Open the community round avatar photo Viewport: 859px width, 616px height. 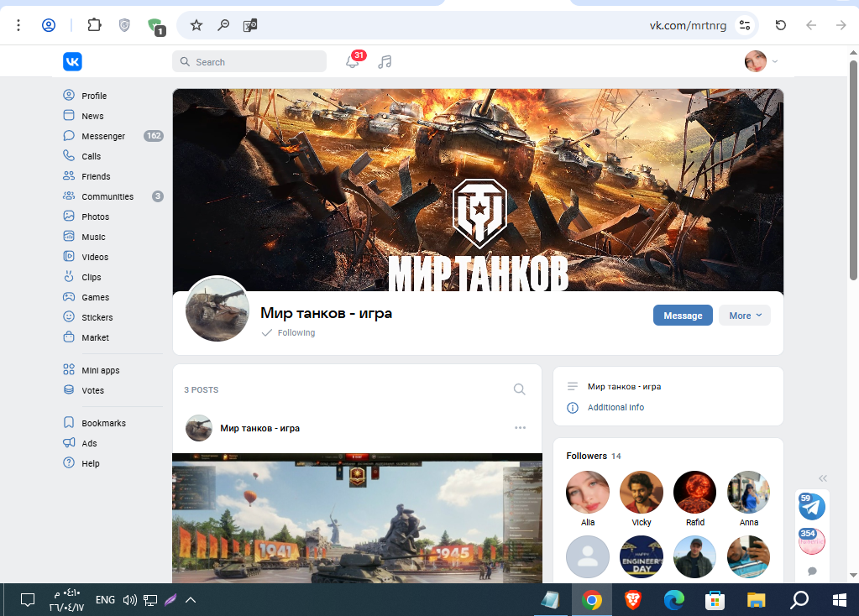[x=217, y=309]
